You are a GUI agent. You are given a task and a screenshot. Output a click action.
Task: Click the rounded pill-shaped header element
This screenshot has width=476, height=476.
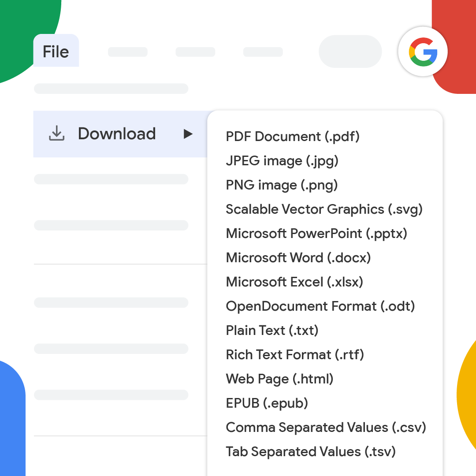(x=350, y=52)
